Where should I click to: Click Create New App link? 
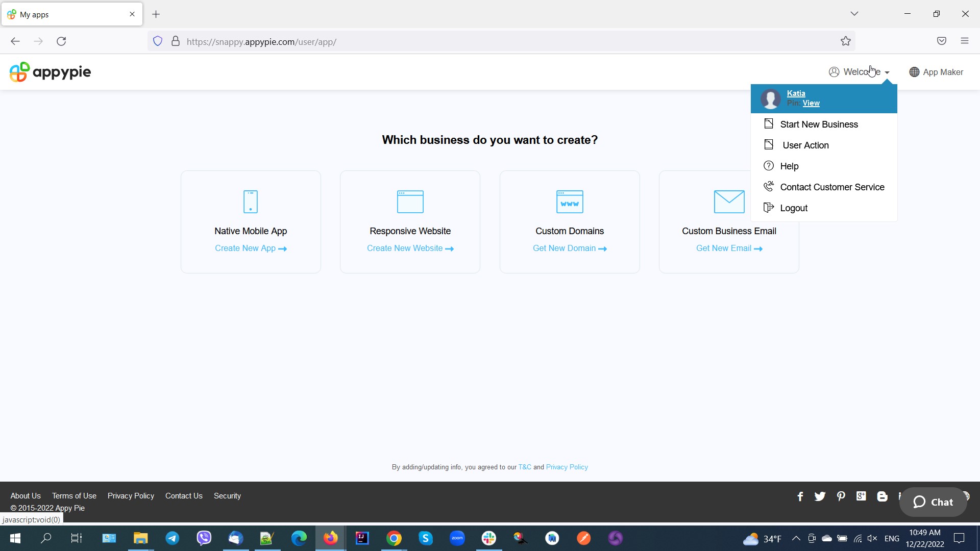[251, 248]
